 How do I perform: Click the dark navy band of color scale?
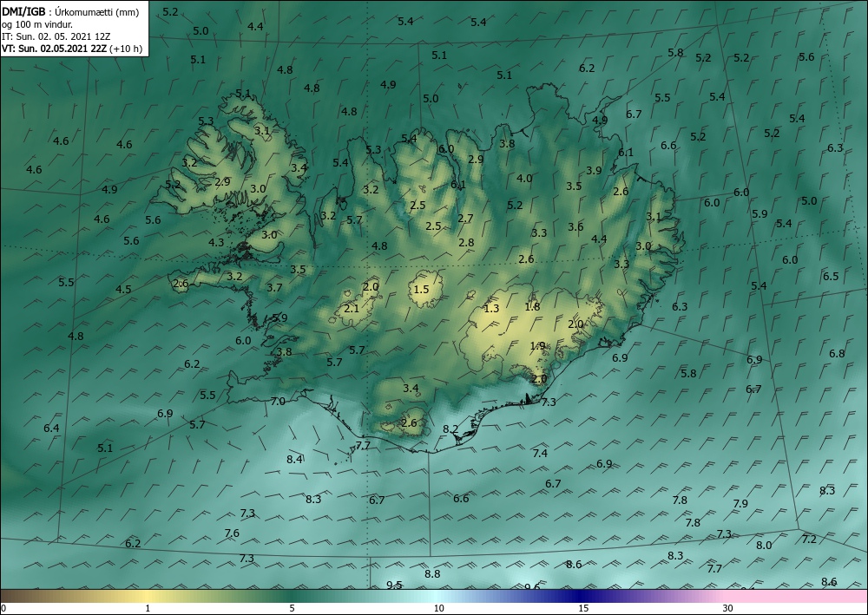point(578,596)
